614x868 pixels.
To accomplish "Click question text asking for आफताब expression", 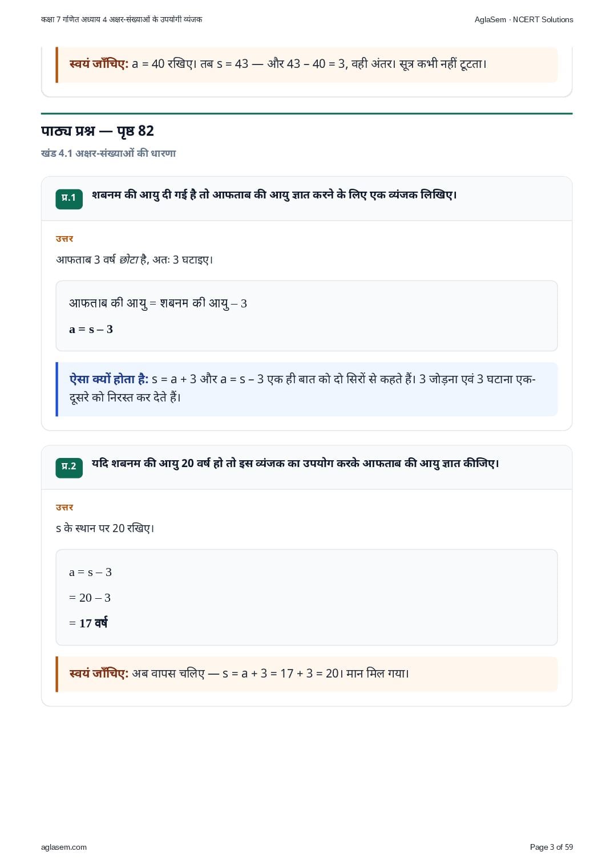I will pos(274,195).
